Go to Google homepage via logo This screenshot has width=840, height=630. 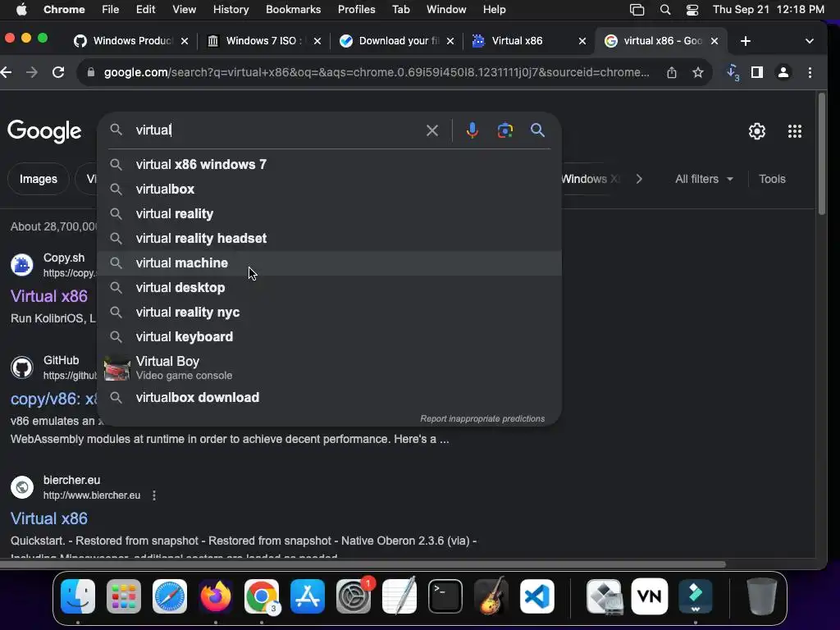click(44, 131)
